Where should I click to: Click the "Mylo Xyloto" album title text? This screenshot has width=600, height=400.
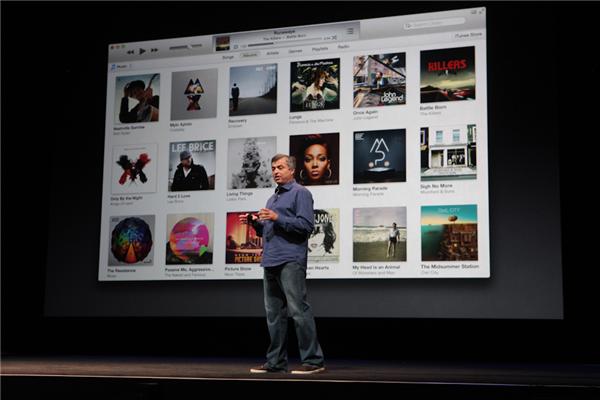[181, 125]
